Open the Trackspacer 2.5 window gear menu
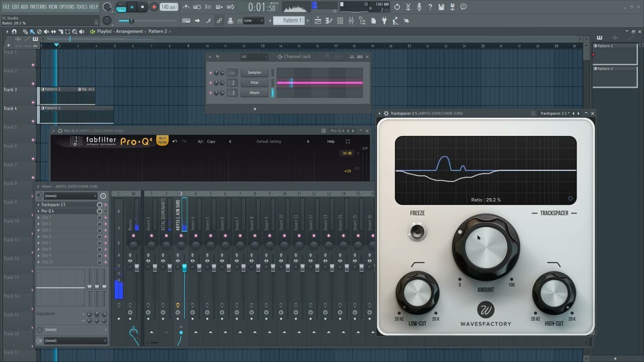 [x=386, y=114]
